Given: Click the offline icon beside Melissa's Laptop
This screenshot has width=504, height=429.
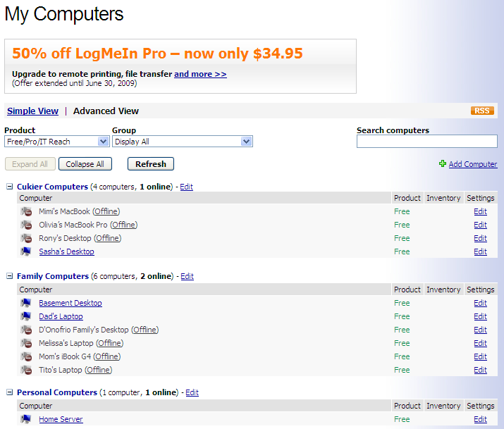Looking at the screenshot, I should 26,343.
